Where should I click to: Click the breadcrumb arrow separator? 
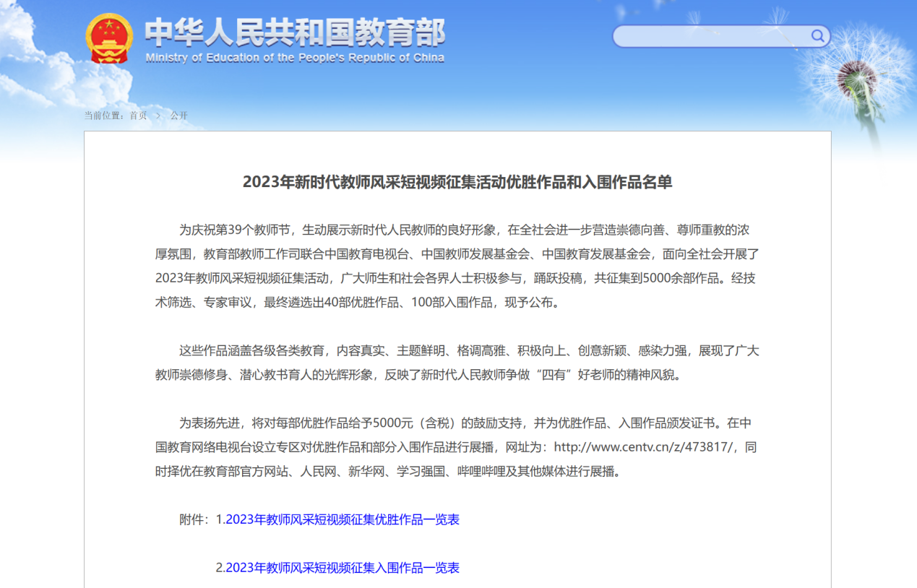pos(158,116)
